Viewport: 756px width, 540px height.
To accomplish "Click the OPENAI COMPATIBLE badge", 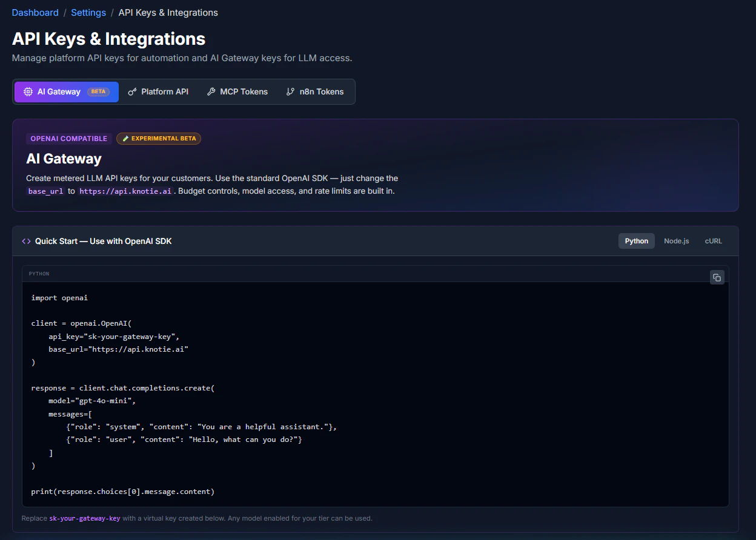I will pos(68,138).
